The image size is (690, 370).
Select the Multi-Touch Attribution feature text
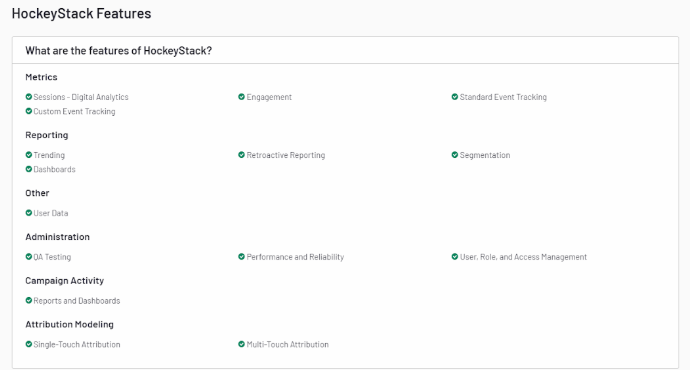click(287, 344)
